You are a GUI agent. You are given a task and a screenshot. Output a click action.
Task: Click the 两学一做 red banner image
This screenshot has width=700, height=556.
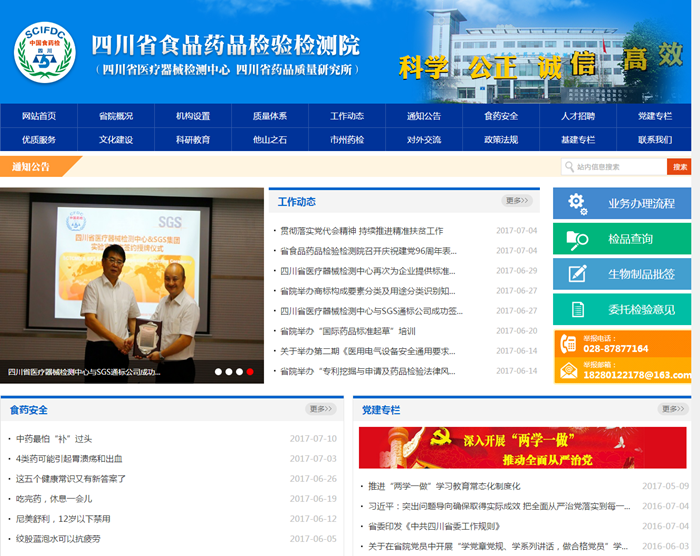coord(523,448)
